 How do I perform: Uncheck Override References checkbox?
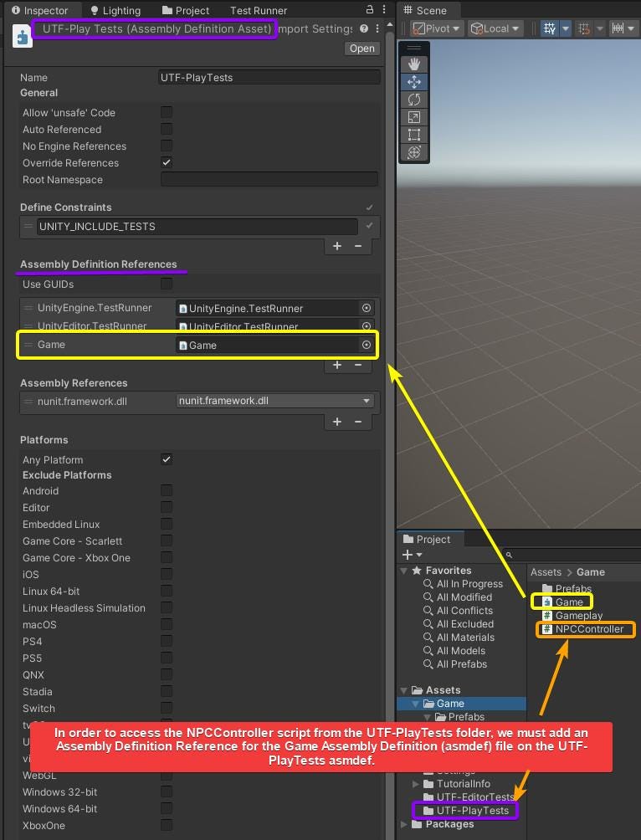coord(167,162)
